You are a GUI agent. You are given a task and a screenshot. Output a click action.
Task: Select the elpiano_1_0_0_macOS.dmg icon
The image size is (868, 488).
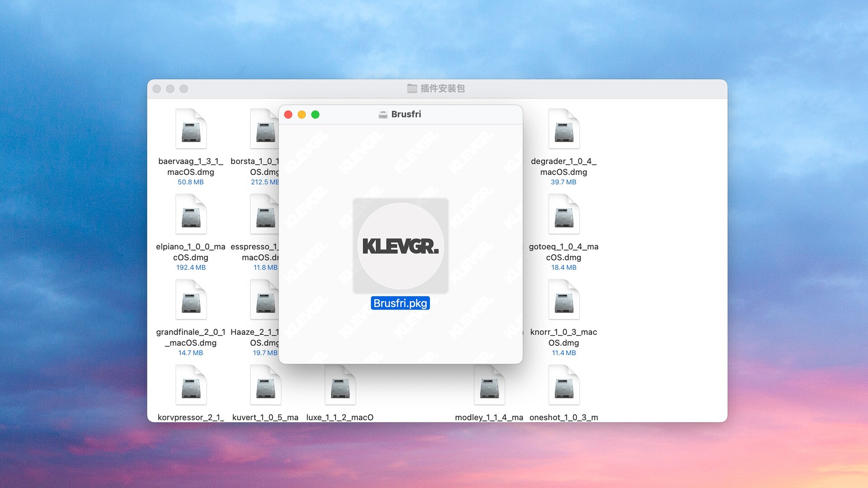point(191,214)
